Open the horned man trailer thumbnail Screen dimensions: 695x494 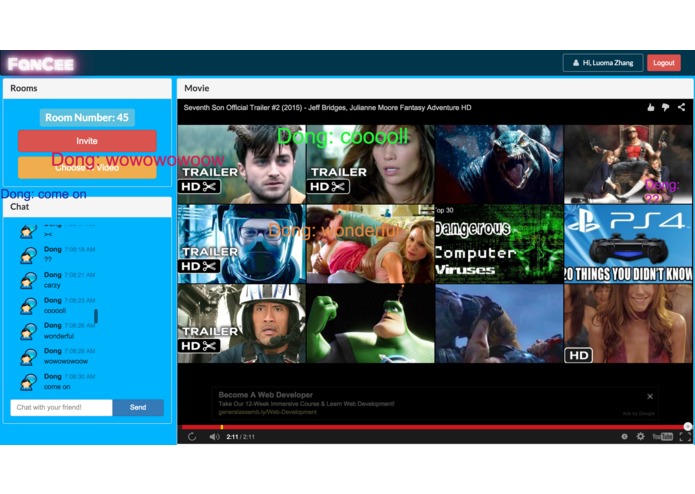[242, 164]
